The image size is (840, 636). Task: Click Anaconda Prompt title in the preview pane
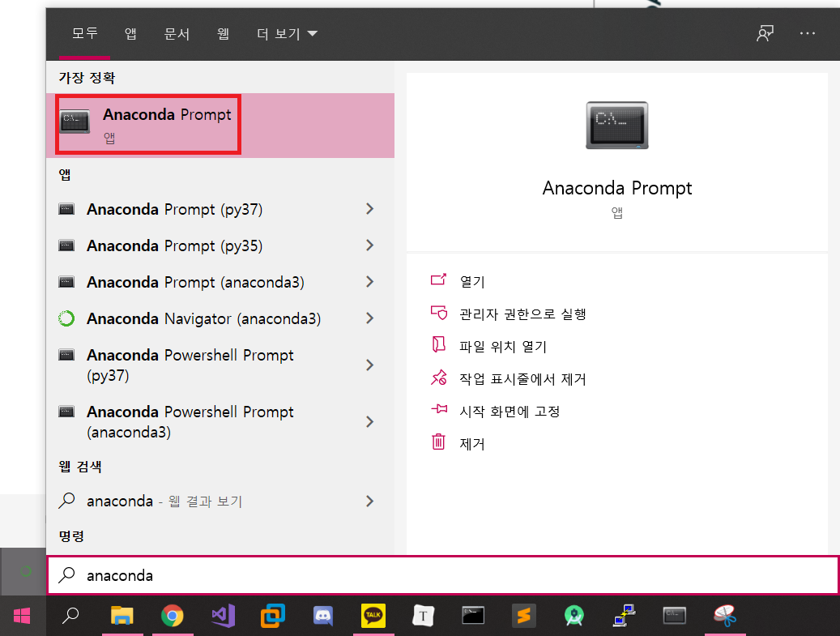pyautogui.click(x=617, y=188)
